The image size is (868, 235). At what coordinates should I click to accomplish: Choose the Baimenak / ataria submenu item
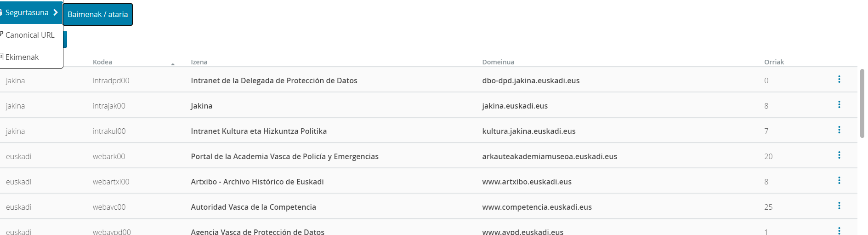(x=97, y=15)
